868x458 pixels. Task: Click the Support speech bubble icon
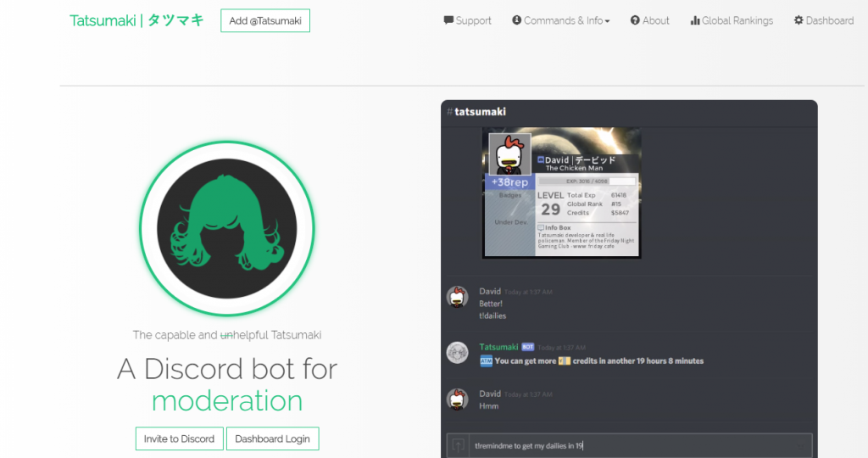[x=448, y=20]
